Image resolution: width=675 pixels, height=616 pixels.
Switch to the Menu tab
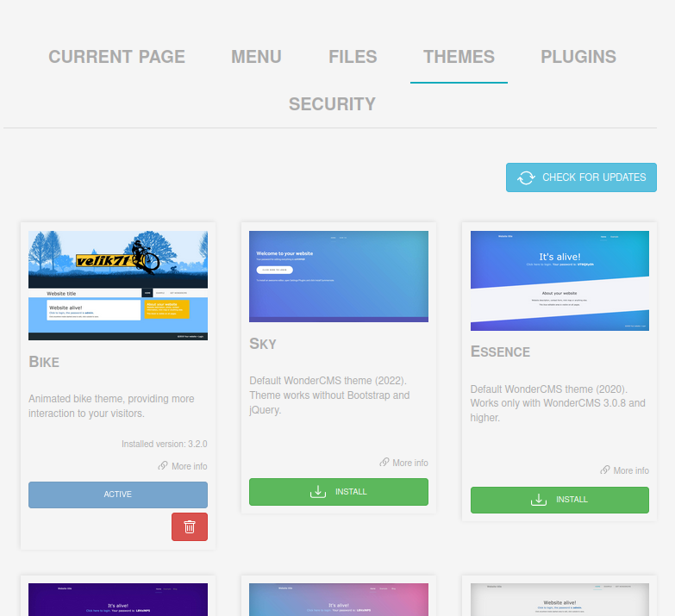(256, 57)
